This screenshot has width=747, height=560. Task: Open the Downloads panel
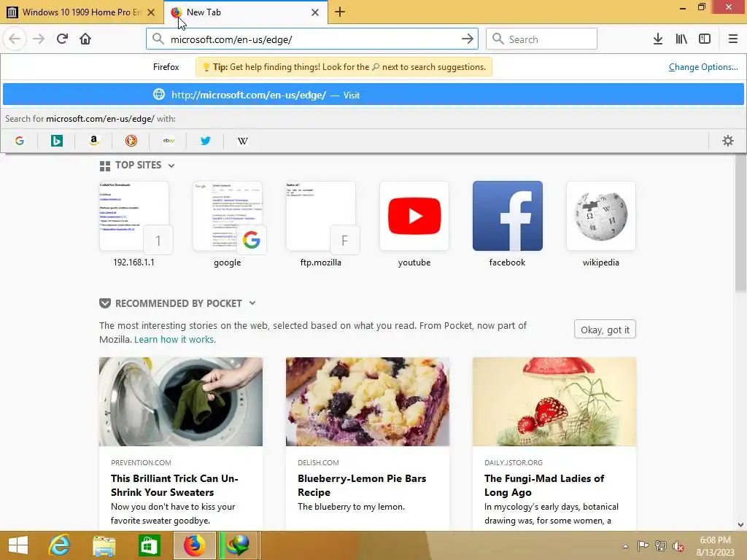point(658,39)
